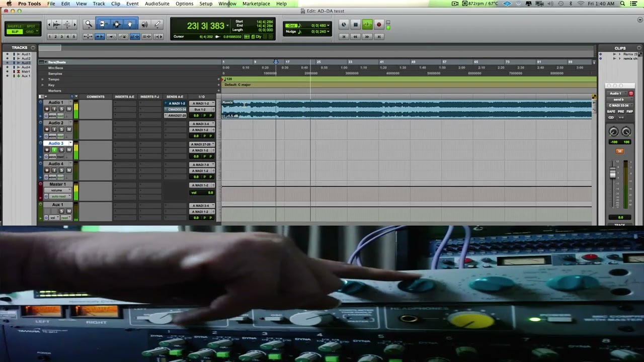Toggle Insertion Follows Playback button
This screenshot has height=362, width=644.
158,36
